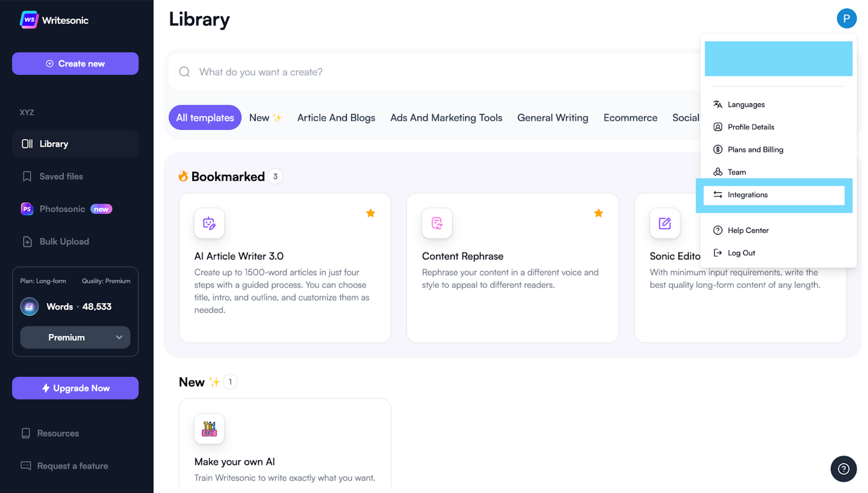Click the Writesonic logo icon
Image resolution: width=868 pixels, height=493 pixels.
pos(29,20)
